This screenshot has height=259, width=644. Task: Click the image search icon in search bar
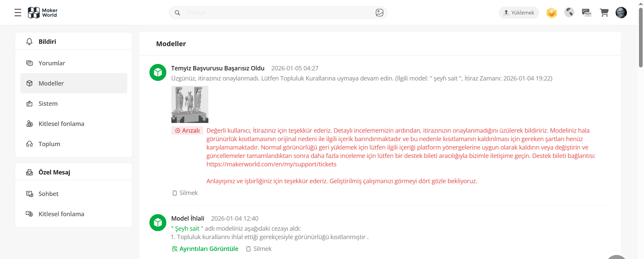click(x=379, y=13)
